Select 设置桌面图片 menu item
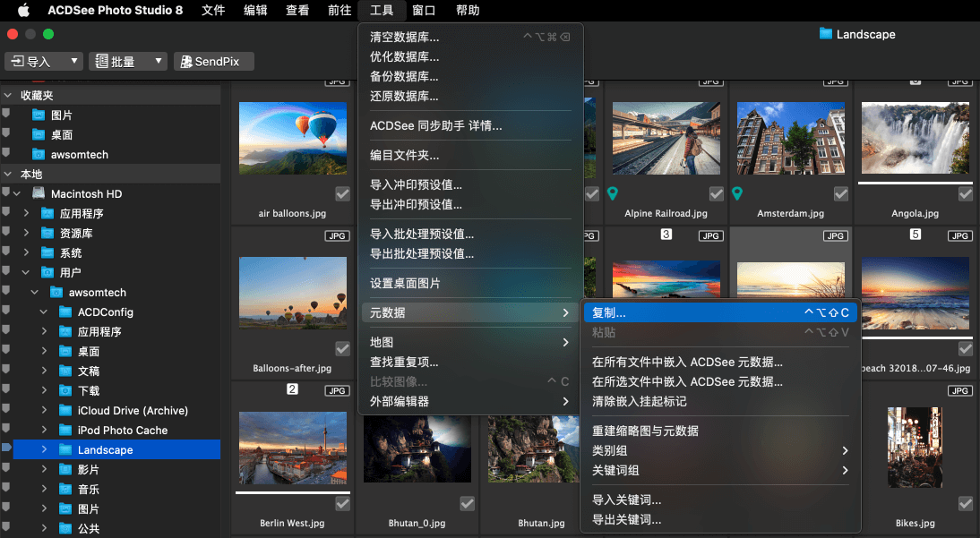 point(470,283)
